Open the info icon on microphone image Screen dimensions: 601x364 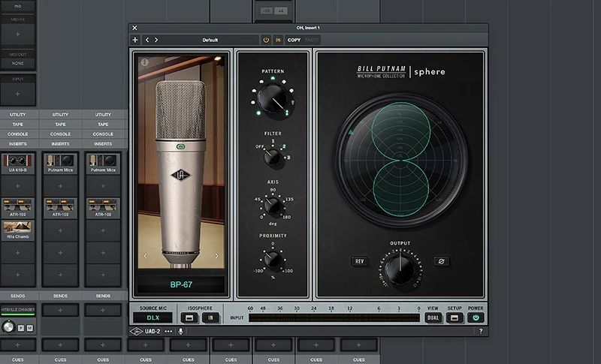pyautogui.click(x=144, y=62)
